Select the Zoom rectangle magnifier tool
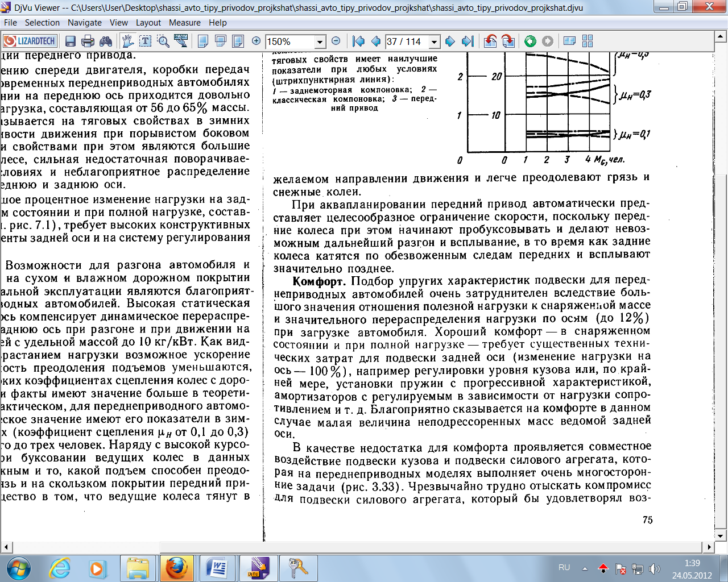 coord(163,41)
